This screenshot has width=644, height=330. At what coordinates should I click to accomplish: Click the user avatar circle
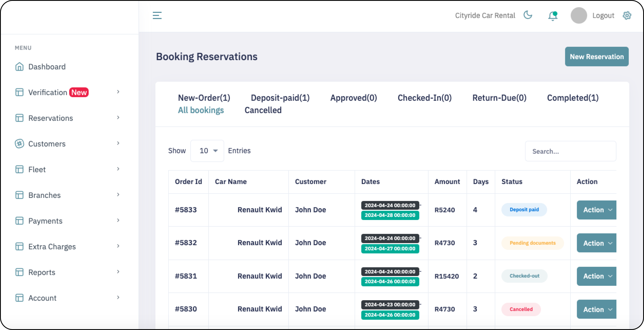pyautogui.click(x=578, y=16)
